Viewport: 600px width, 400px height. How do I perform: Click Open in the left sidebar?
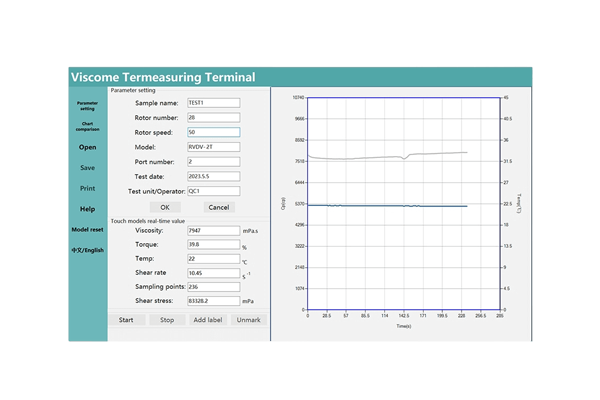coord(88,147)
